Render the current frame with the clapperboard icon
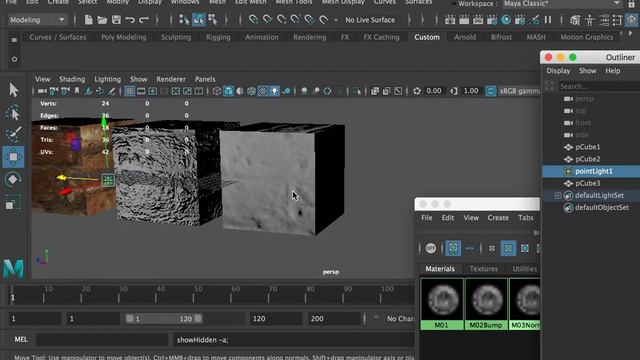This screenshot has height=360, width=640. tap(464, 20)
